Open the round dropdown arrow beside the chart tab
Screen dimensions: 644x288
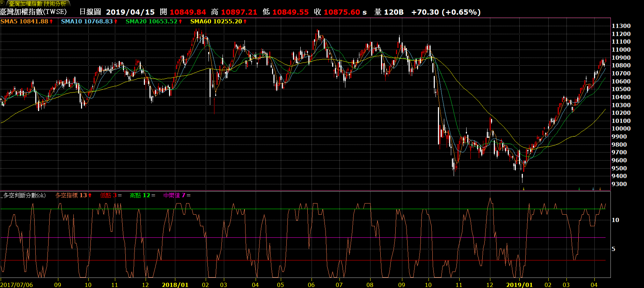3,3
